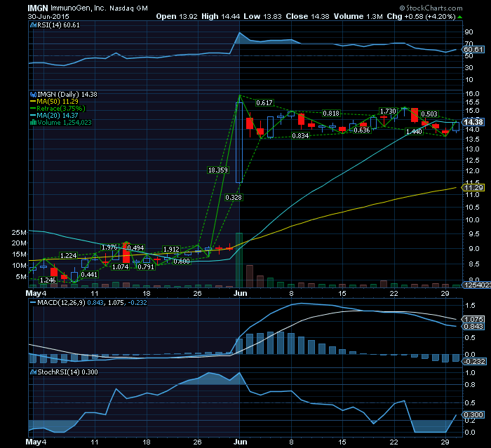Click the 0.503 retracement label
The width and height of the screenshot is (491, 448).
click(429, 114)
